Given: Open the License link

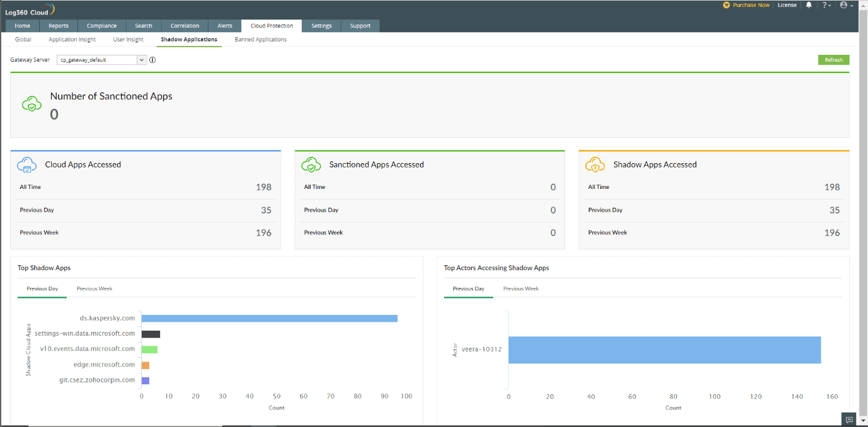Looking at the screenshot, I should 787,5.
